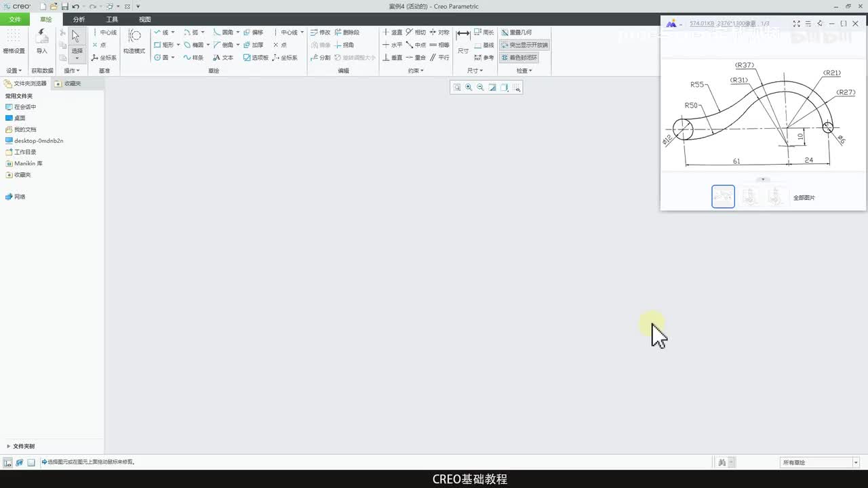Open the Manikin 库 entry

point(24,163)
